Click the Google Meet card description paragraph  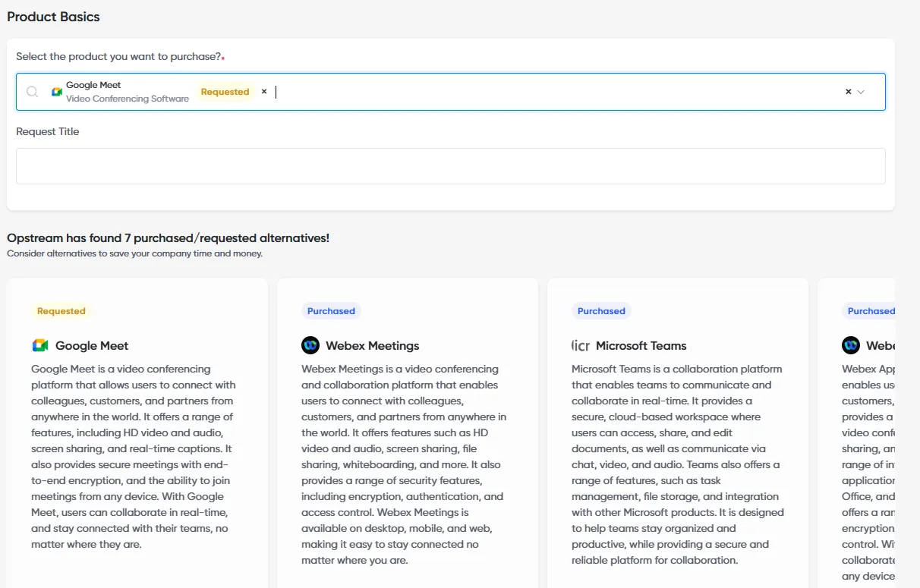point(134,457)
